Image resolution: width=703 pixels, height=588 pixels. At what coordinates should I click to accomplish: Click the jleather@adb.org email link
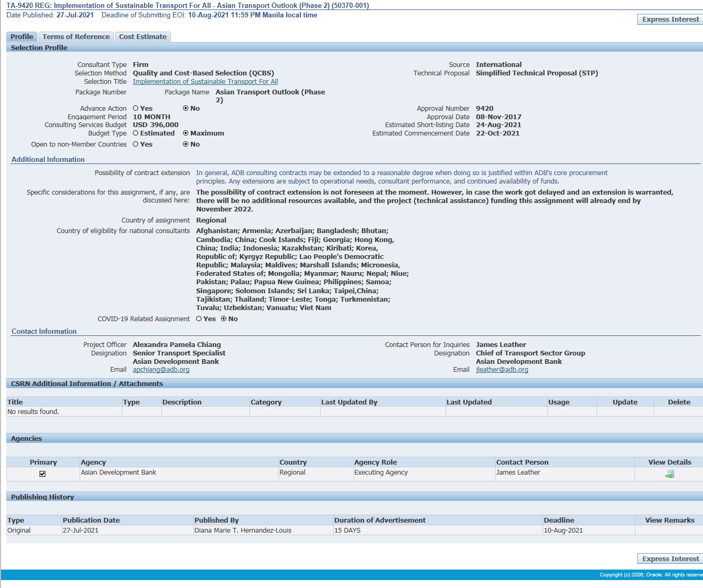tap(502, 370)
